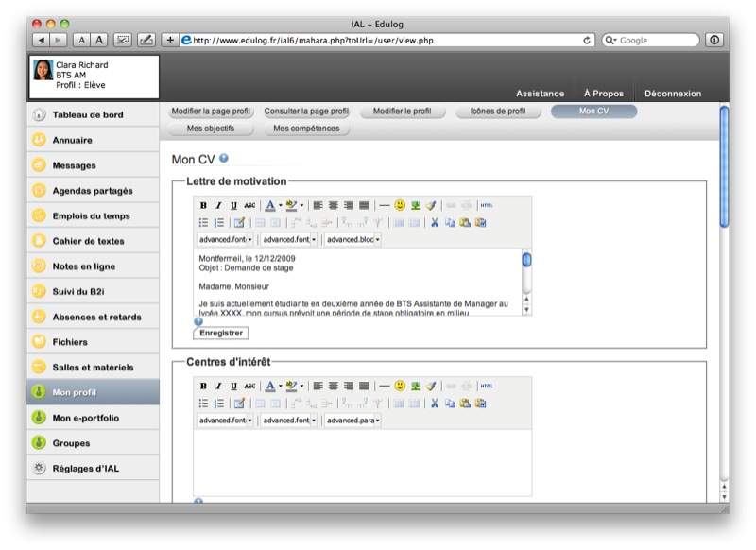This screenshot has height=550, width=756.
Task: Toggle underline in Centres d'intérêt editor
Action: (233, 386)
